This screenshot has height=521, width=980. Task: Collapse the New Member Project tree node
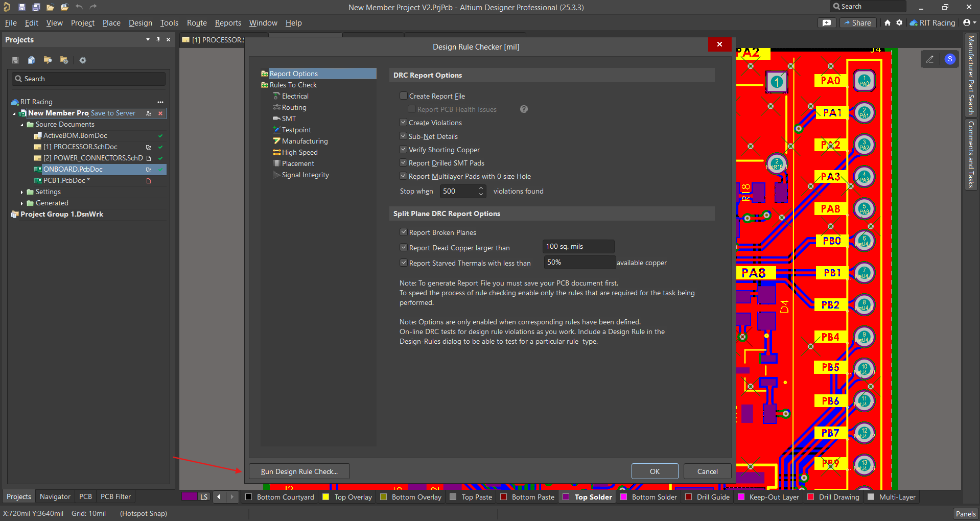(14, 113)
